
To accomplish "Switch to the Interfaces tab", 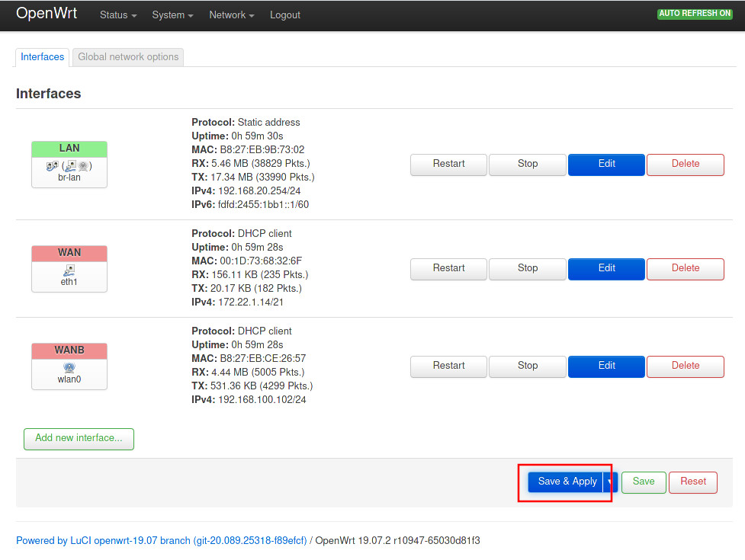I will click(42, 57).
